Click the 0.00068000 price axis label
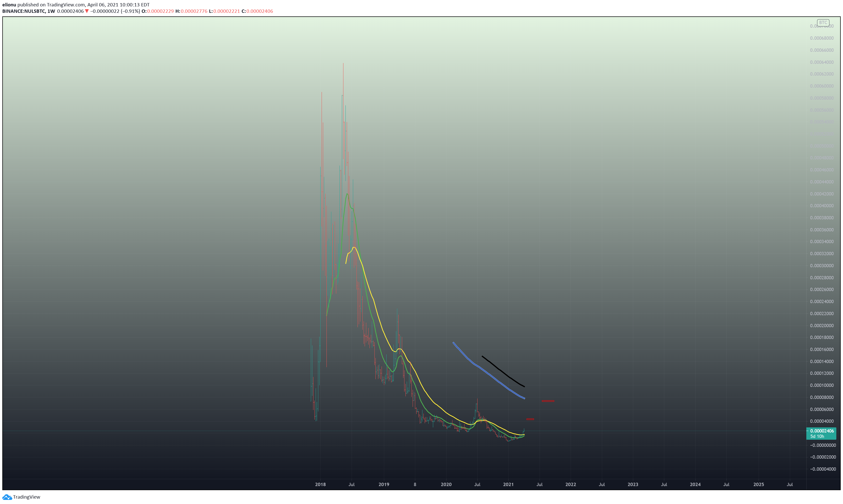Screen dimensions: 843x504 point(821,38)
